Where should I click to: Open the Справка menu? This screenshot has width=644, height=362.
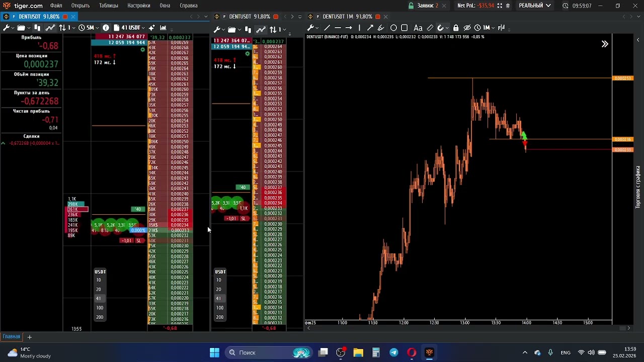pos(189,6)
